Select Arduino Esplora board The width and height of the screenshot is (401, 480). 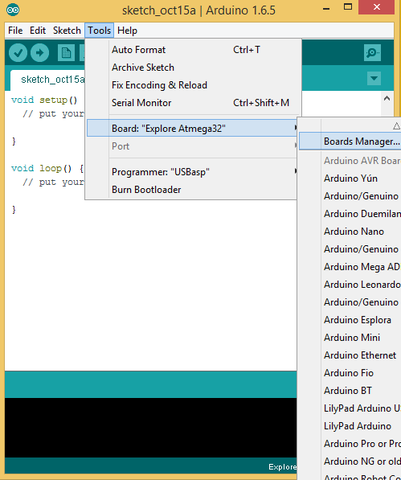click(350, 320)
